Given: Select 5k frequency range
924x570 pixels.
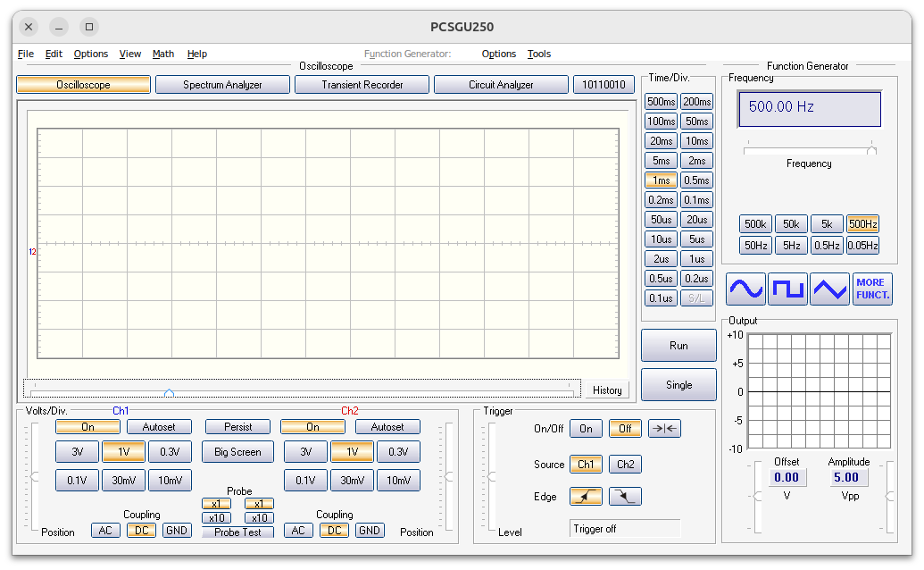Looking at the screenshot, I should [827, 224].
